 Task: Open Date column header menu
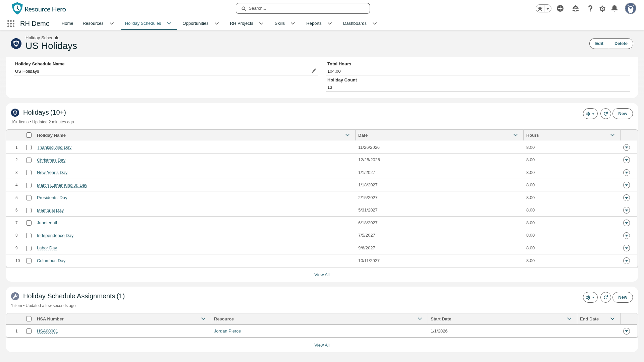click(x=516, y=135)
